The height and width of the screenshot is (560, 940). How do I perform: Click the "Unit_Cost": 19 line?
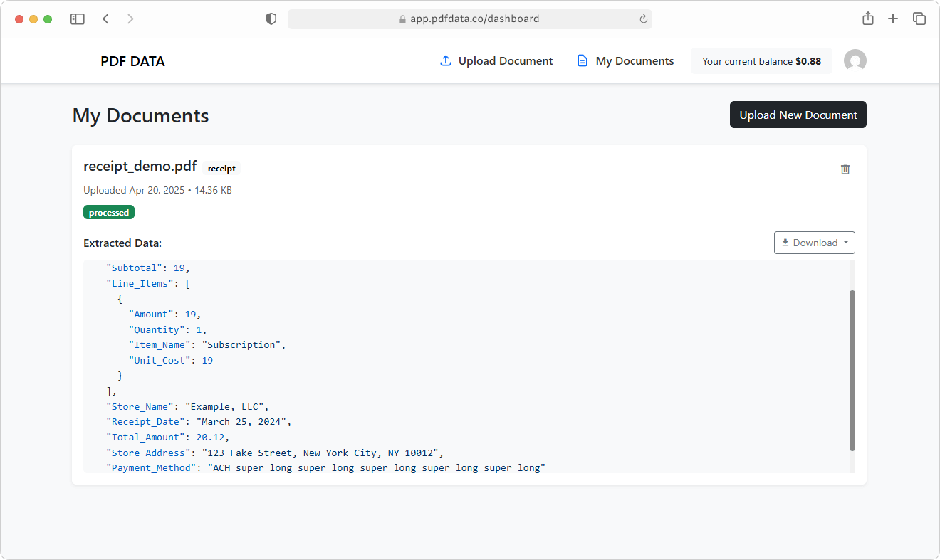tap(171, 360)
